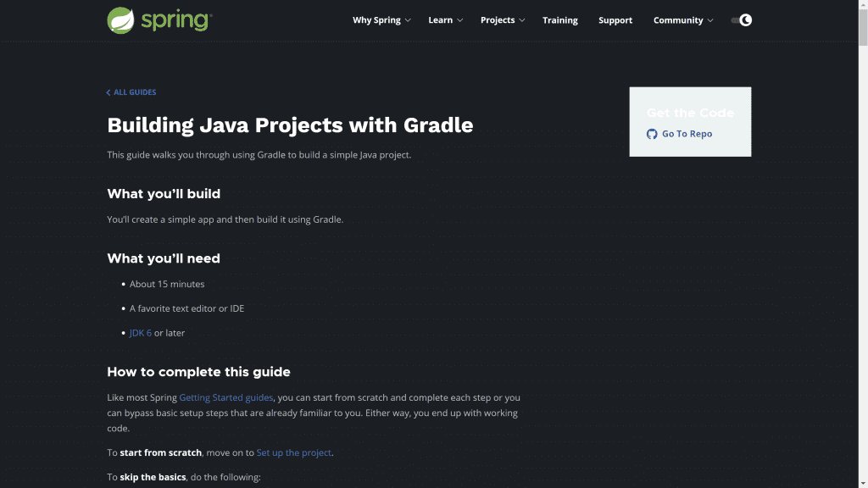Expand the Why Spring dropdown menu
Screen dimensions: 868x488
click(x=381, y=20)
